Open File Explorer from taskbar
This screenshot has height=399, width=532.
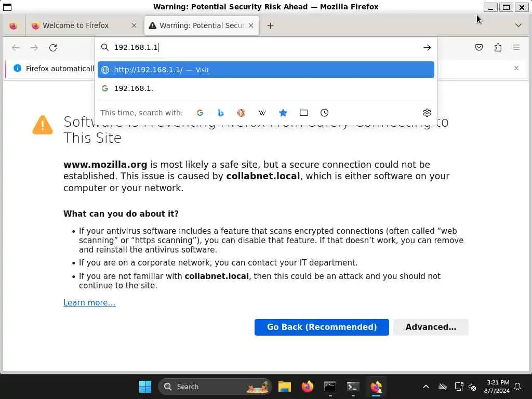click(284, 387)
